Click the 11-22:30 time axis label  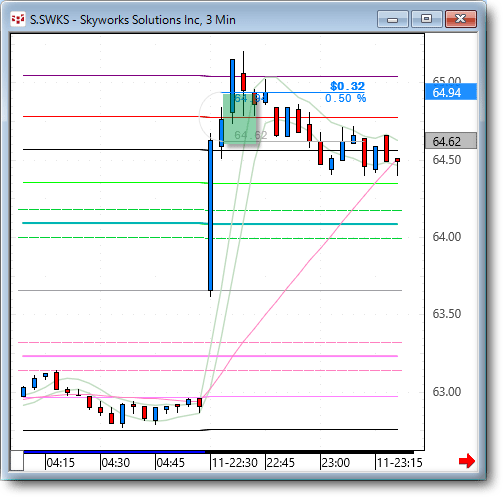(x=235, y=463)
